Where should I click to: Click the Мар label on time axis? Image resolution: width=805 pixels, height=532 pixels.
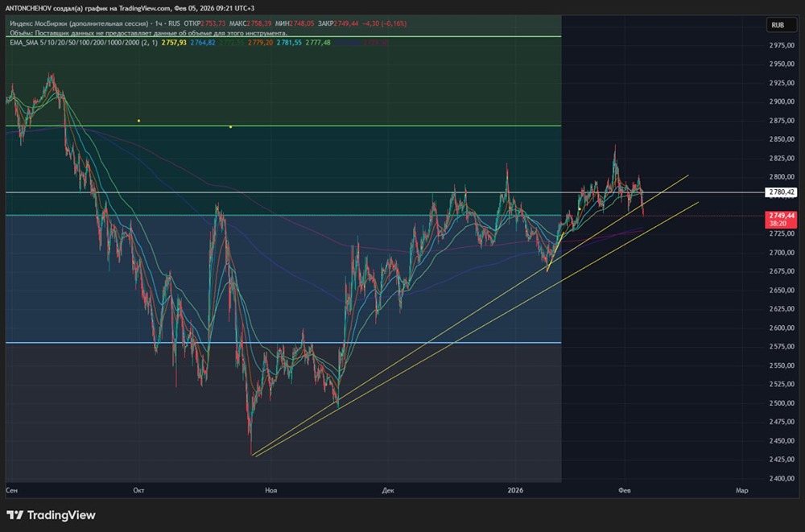(x=742, y=490)
